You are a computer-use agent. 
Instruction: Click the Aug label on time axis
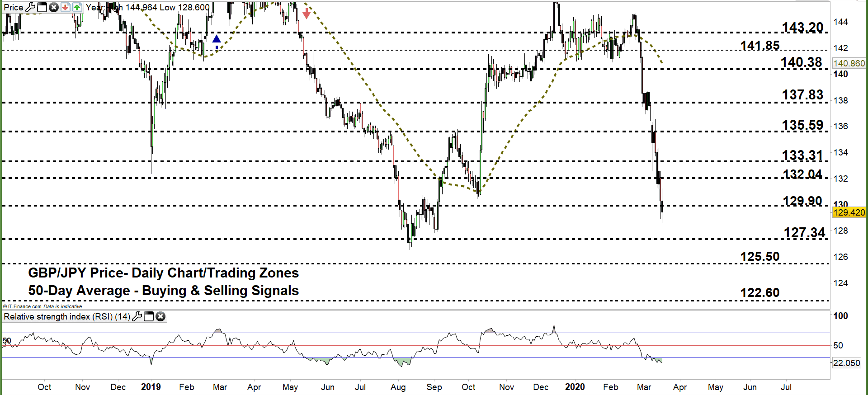tap(398, 387)
